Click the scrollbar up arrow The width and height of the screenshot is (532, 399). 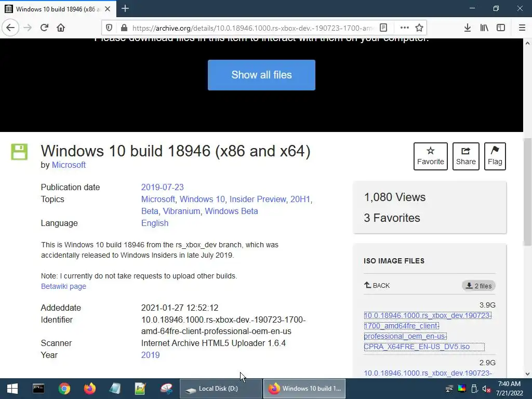(527, 43)
